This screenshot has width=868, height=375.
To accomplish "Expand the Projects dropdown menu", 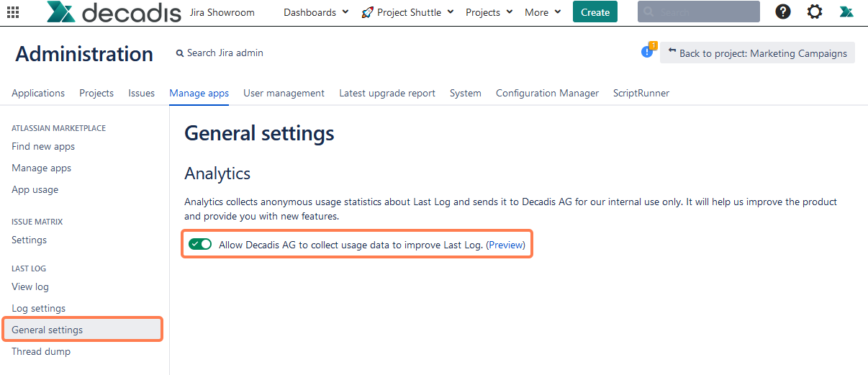I will (489, 12).
